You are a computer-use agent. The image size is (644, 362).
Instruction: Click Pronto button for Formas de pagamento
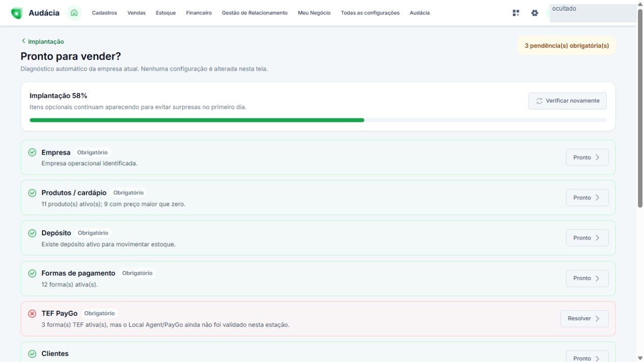point(587,278)
